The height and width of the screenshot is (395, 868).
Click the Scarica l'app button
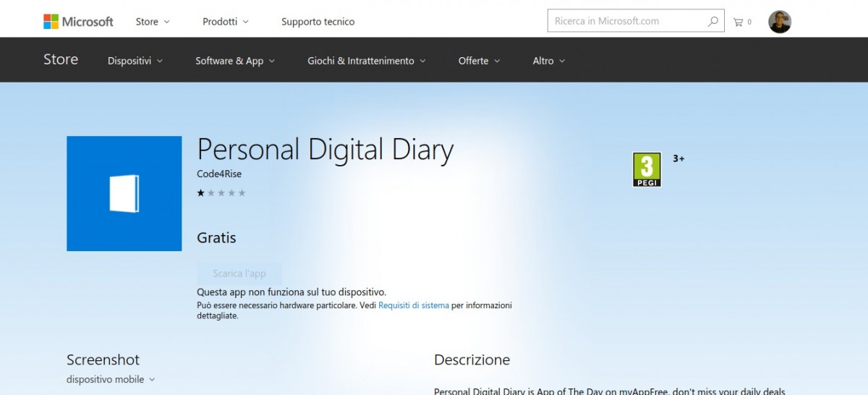pos(239,273)
